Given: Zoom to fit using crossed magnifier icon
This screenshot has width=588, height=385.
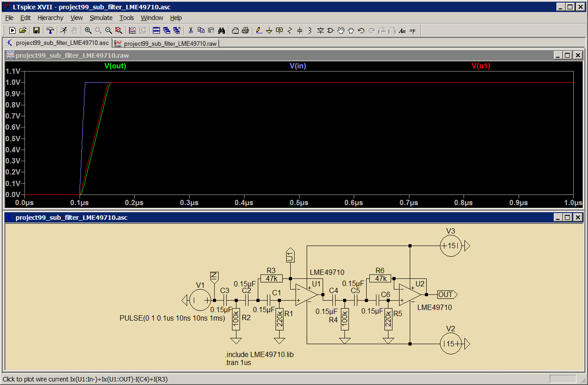Looking at the screenshot, I should click(x=119, y=30).
